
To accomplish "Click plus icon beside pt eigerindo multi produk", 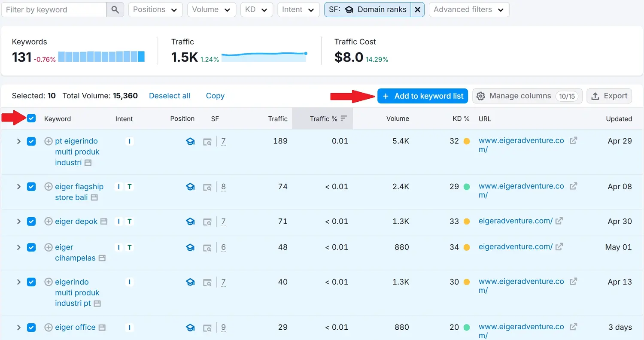I will (x=49, y=141).
